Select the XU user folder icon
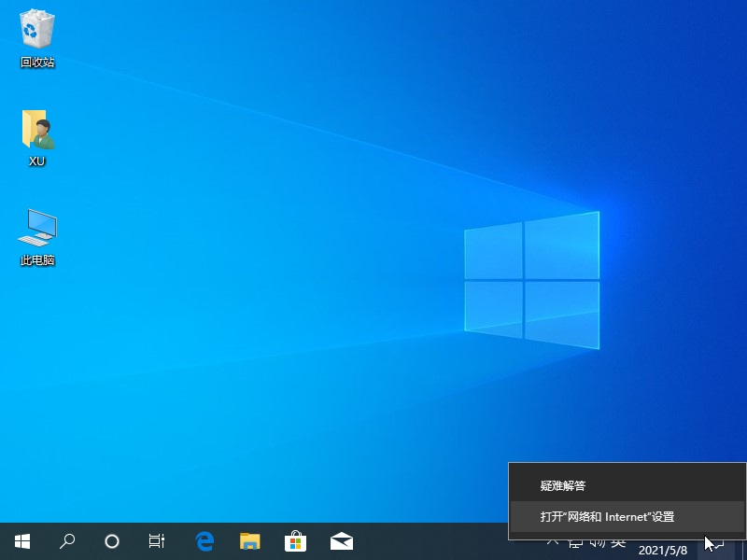This screenshot has width=747, height=560. click(x=37, y=137)
